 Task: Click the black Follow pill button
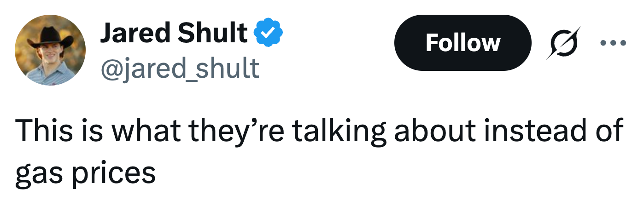point(463,43)
